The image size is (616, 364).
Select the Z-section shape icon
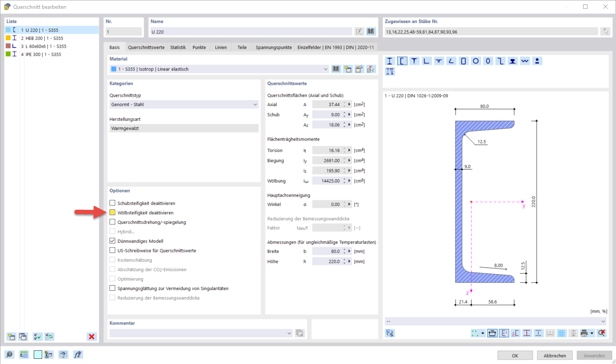[x=500, y=61]
